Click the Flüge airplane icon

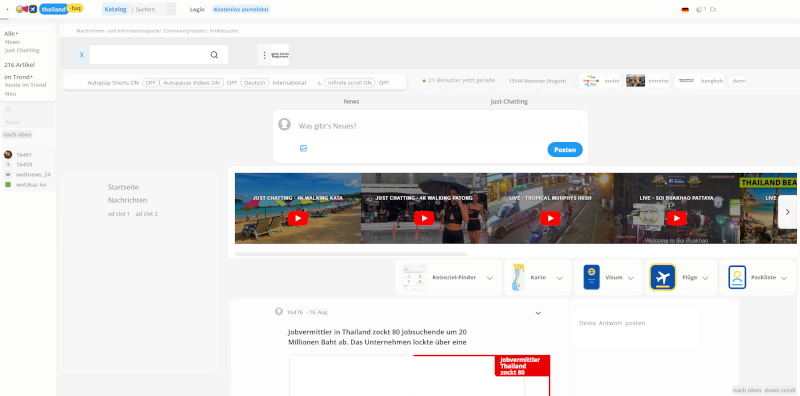(663, 277)
